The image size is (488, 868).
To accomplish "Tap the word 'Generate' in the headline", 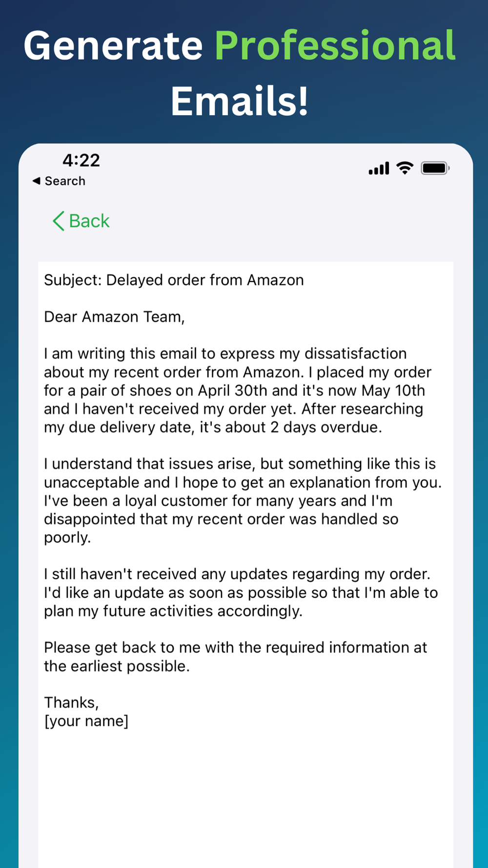I will pos(113,45).
